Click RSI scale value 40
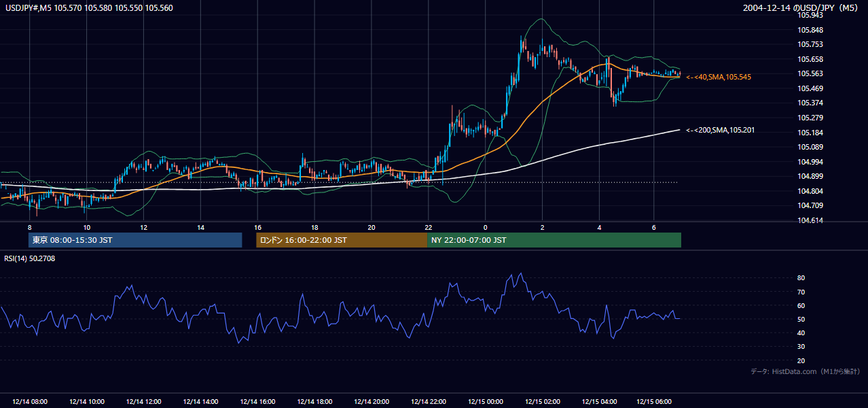The image size is (868, 408). 801,333
